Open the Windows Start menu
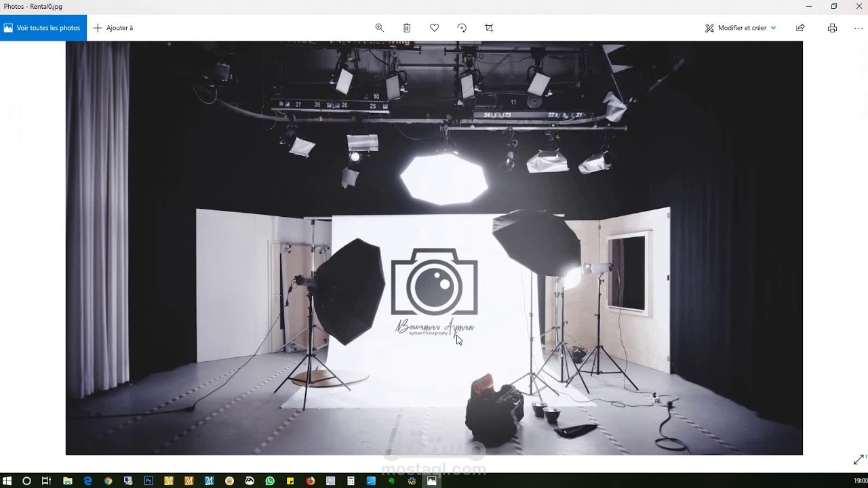This screenshot has height=488, width=868. click(7, 481)
